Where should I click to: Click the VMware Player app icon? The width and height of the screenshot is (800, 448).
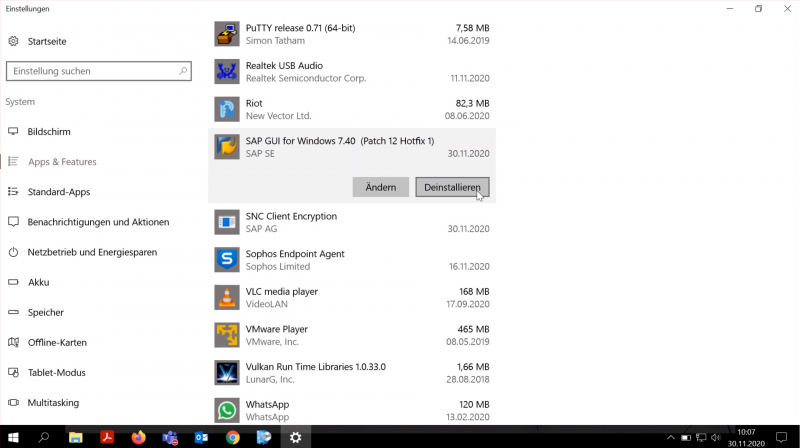coord(227,335)
